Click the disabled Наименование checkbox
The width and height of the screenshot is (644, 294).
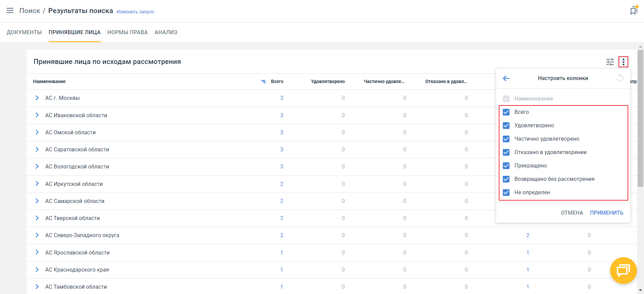coord(506,99)
